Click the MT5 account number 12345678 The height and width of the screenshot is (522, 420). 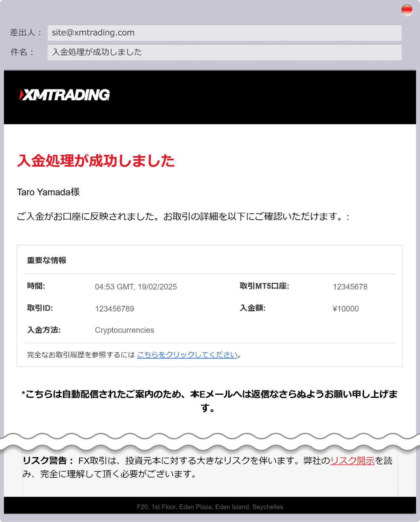350,287
